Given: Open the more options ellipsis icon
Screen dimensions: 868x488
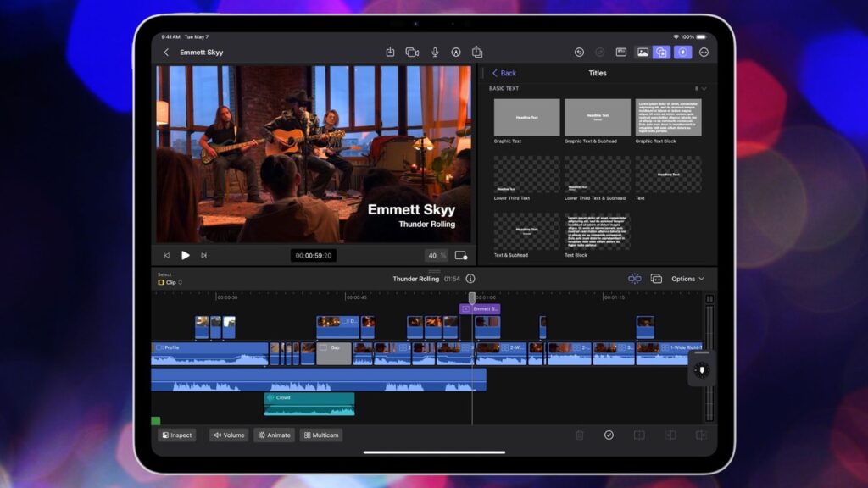Looking at the screenshot, I should tap(704, 53).
